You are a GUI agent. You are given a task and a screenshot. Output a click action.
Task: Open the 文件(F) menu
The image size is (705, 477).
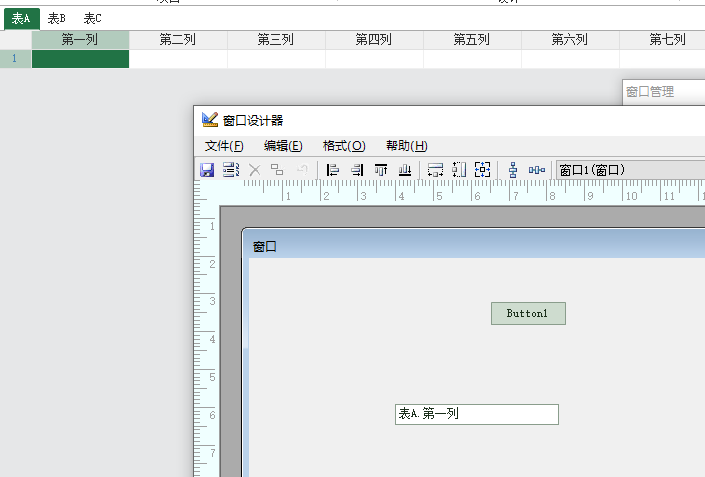coord(224,146)
